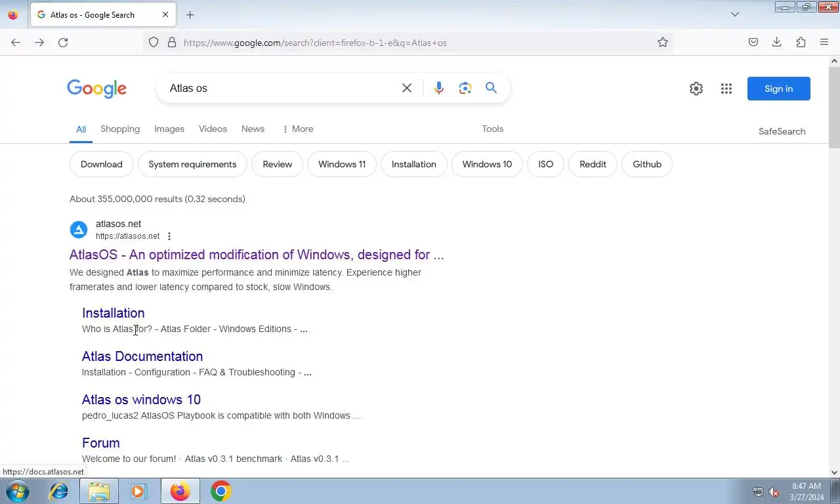Apply the Installation filter chip
This screenshot has height=504, width=840.
413,164
